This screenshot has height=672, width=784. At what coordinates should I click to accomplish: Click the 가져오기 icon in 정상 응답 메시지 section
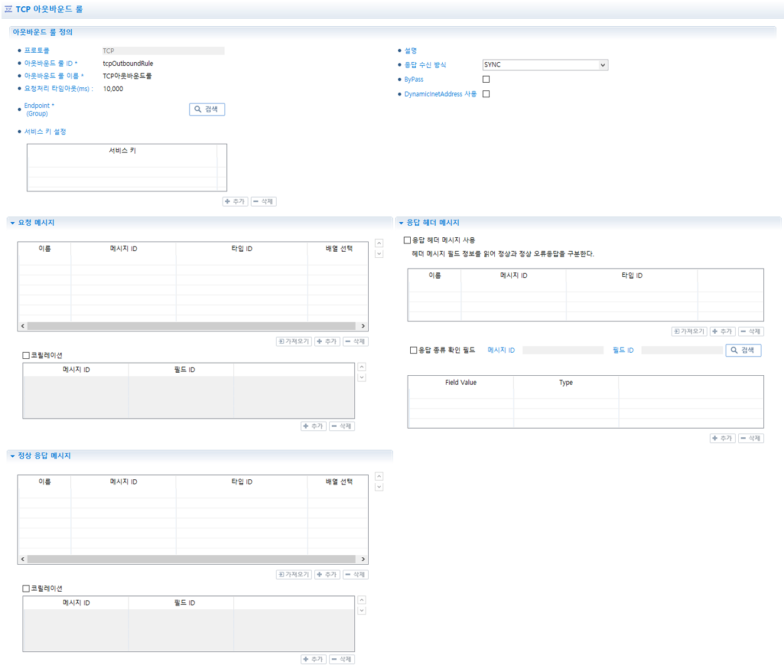tap(293, 574)
